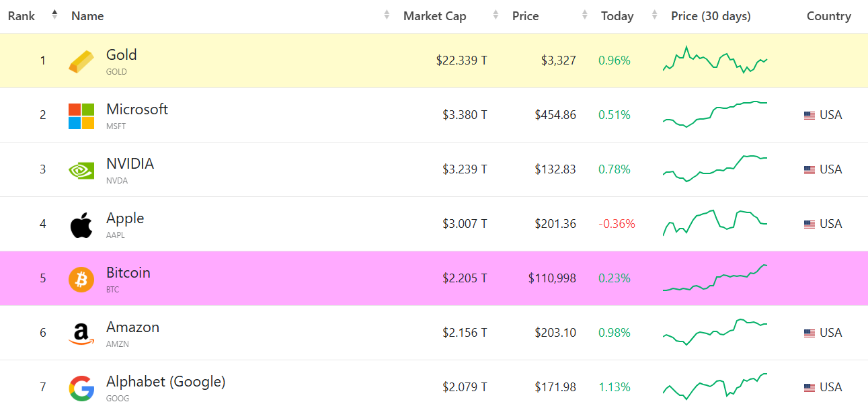The height and width of the screenshot is (404, 868).
Task: Click the GOOG ticker symbol
Action: click(117, 399)
